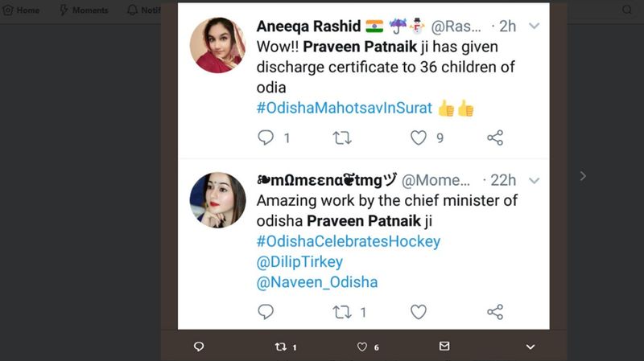This screenshot has height=361, width=644.
Task: Like the Amazing work tweet
Action: pos(419,312)
